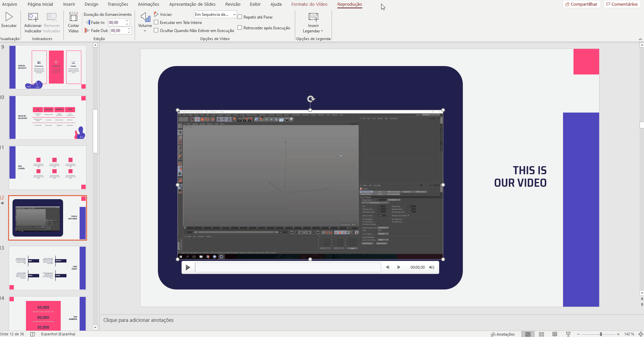Image resolution: width=644 pixels, height=337 pixels.
Task: Open the Arquivo menu
Action: pos(9,4)
